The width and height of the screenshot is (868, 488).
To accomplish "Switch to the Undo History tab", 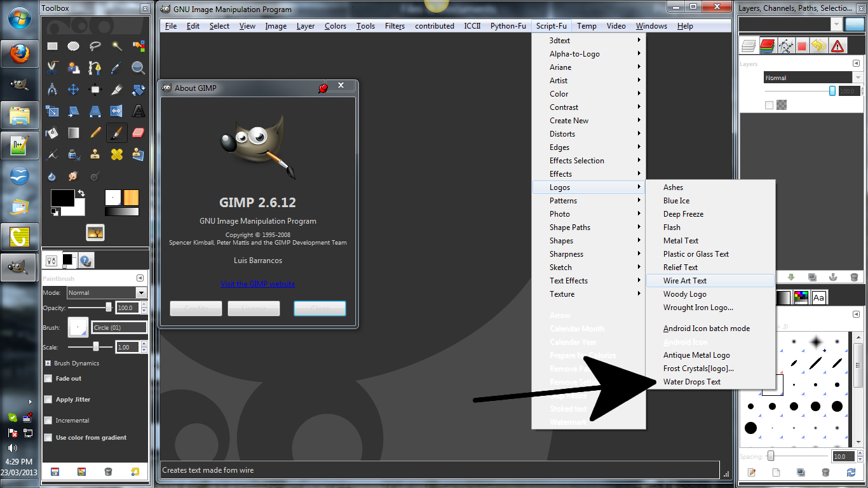I will 820,46.
